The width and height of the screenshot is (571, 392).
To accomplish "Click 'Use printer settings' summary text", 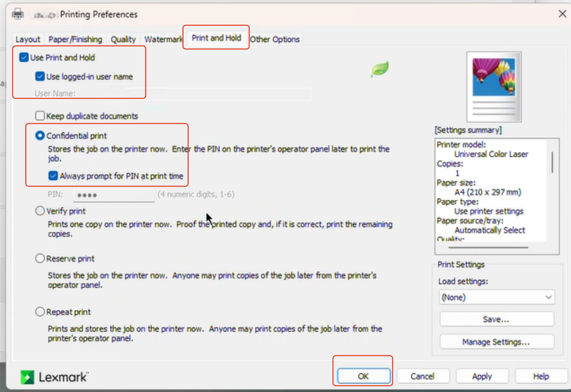I will tap(489, 211).
